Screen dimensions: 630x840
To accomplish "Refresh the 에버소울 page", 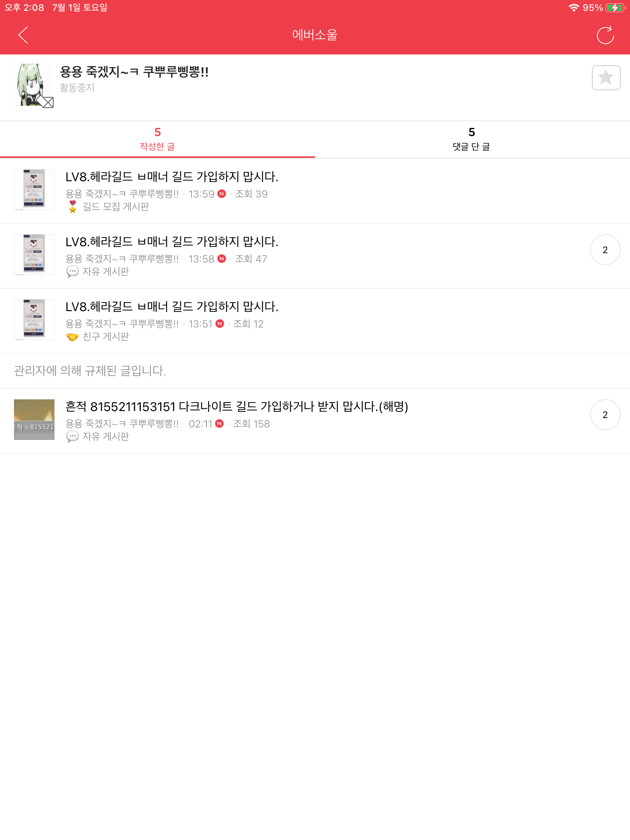I will point(605,35).
